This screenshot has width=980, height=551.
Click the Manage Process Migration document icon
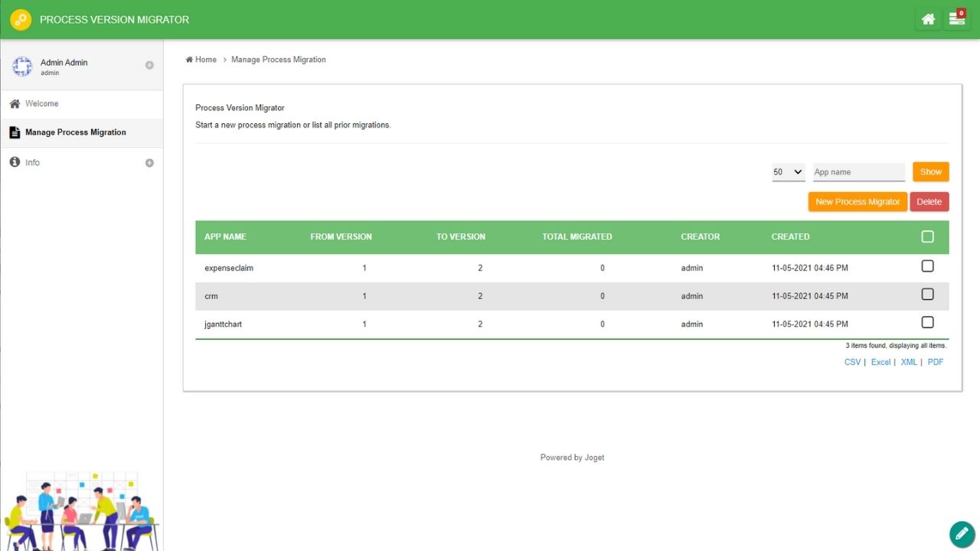click(15, 132)
